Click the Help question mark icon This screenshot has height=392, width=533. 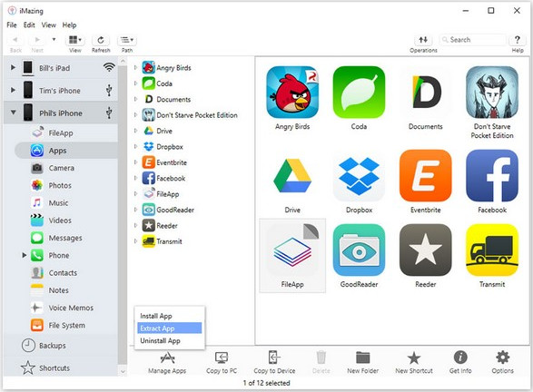[x=517, y=40]
